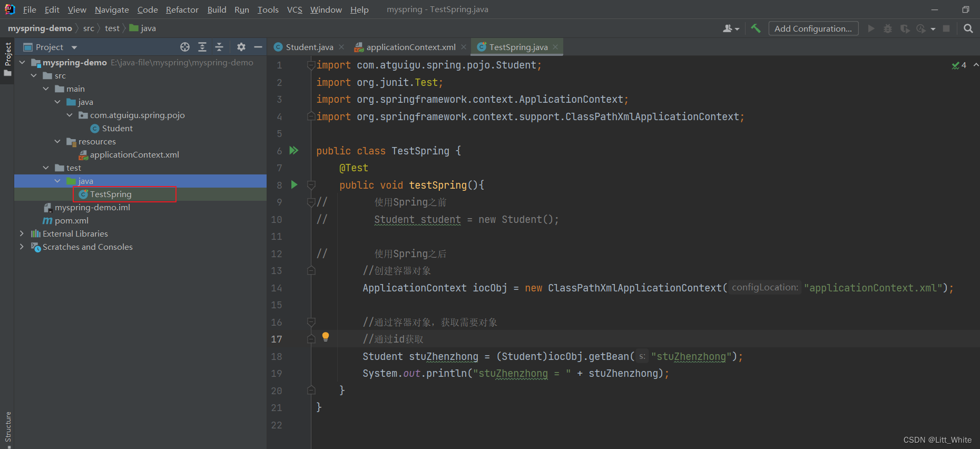Run the TestSpring class from gutter icon
The height and width of the screenshot is (449, 980).
[294, 151]
